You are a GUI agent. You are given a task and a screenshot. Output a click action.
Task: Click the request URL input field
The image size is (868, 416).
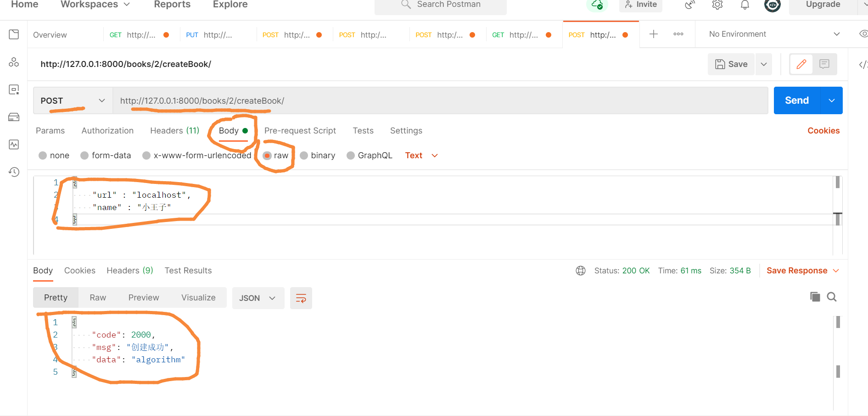[x=440, y=100]
